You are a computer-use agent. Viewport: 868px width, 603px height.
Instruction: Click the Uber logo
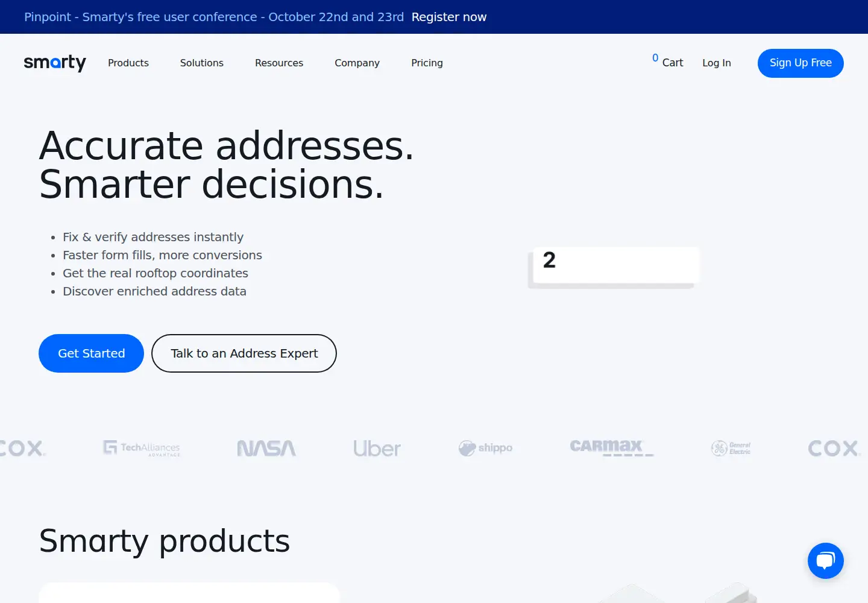click(377, 448)
